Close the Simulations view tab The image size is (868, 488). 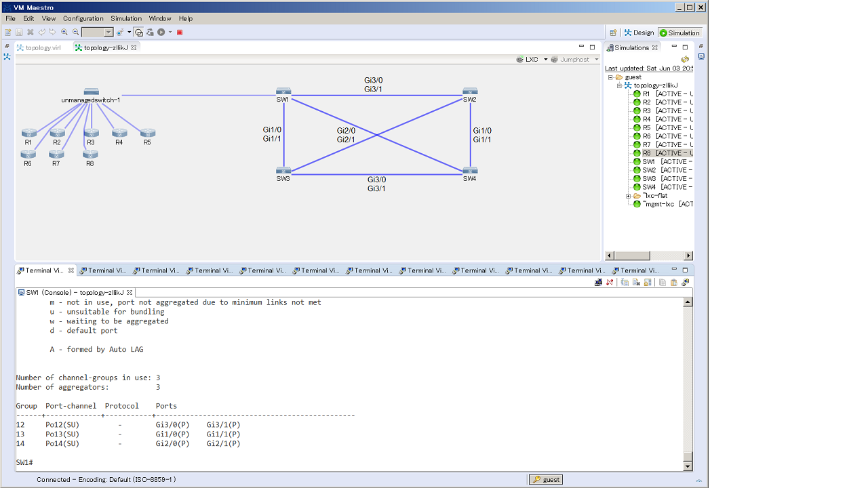(655, 47)
